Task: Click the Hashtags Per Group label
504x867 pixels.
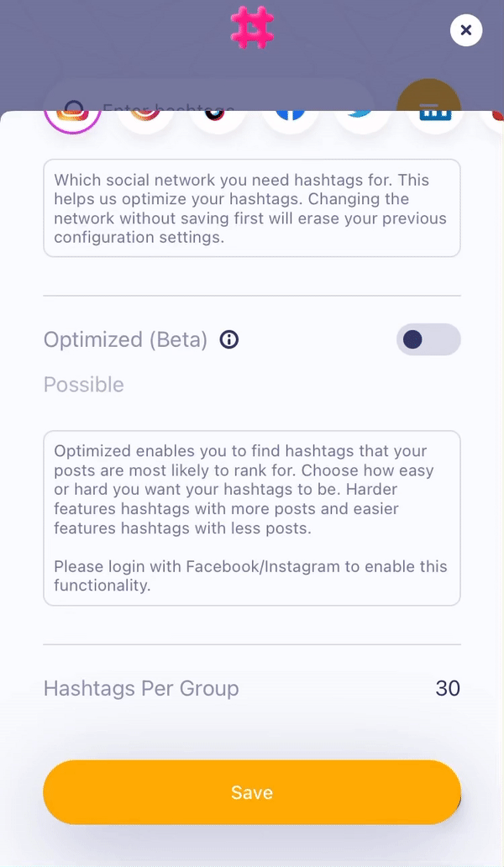Action: [141, 689]
